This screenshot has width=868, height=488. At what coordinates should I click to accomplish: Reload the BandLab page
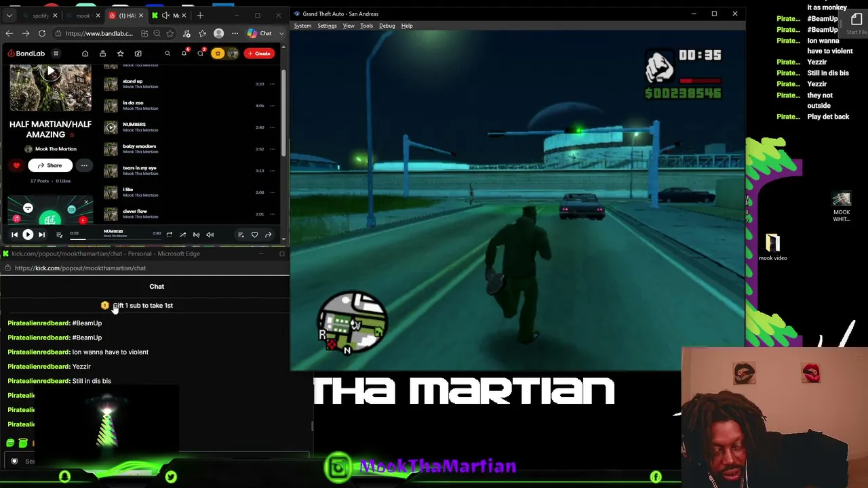point(42,33)
